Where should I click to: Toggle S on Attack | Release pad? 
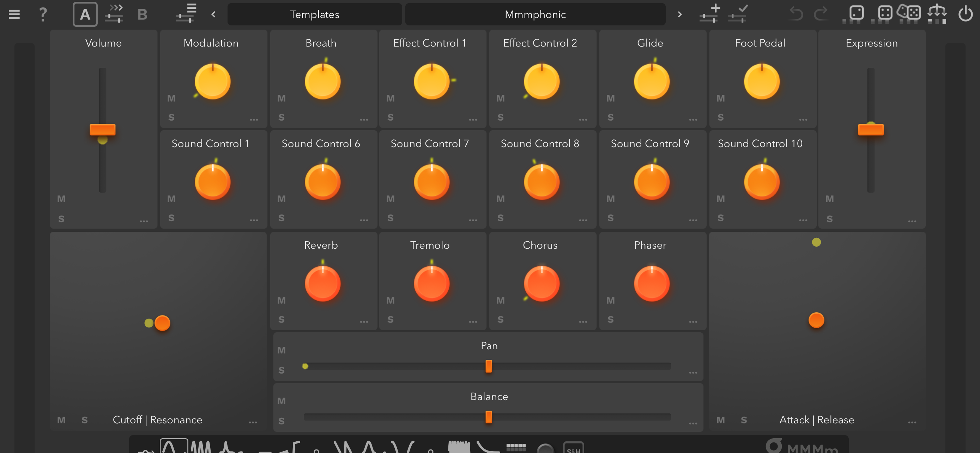743,420
